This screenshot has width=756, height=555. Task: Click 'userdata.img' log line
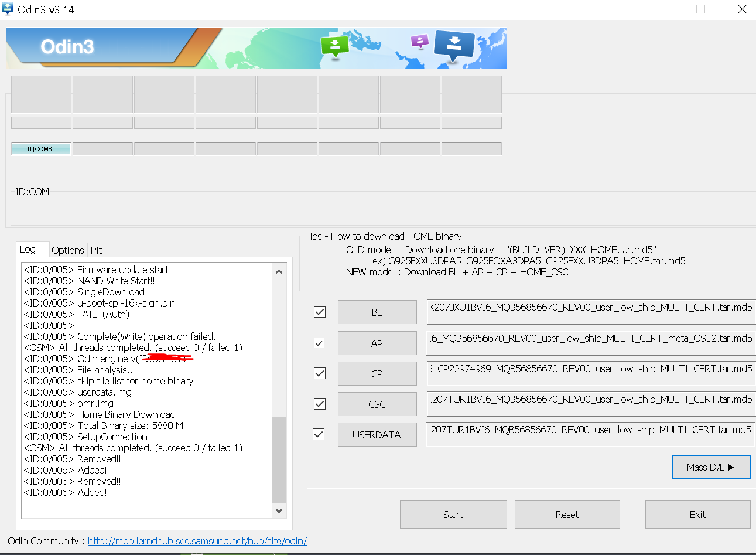(x=78, y=392)
